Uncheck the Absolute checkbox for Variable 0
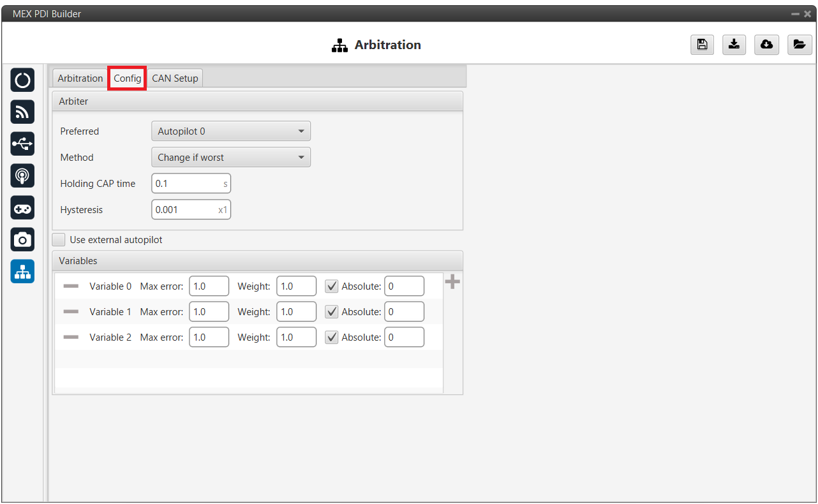 coord(332,286)
